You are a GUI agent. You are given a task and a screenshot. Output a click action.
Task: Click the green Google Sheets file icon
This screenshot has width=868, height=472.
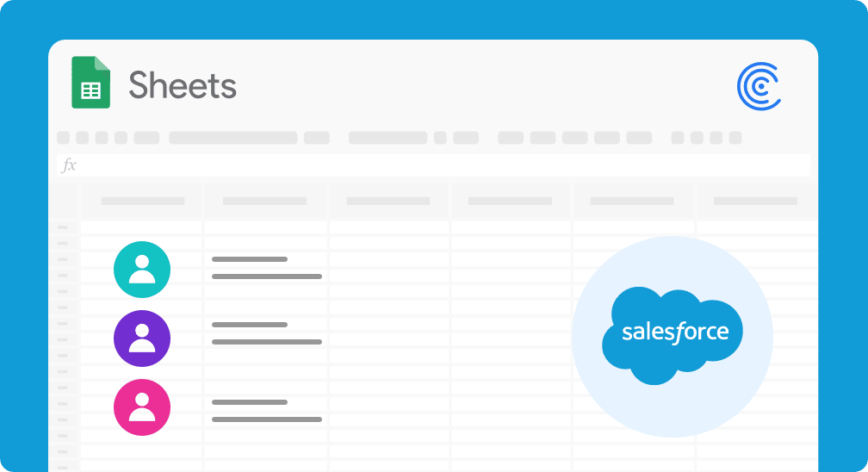click(x=90, y=82)
